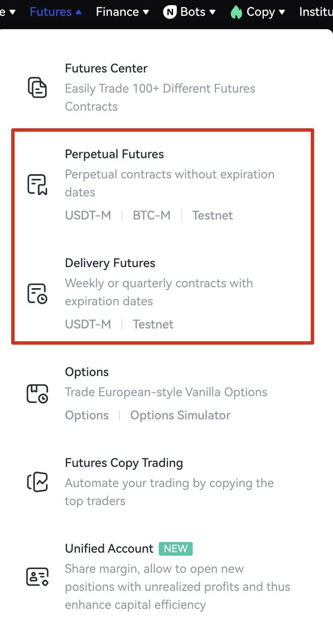Open Testnet under Delivery Futures
Image resolution: width=333 pixels, height=644 pixels.
(x=153, y=324)
